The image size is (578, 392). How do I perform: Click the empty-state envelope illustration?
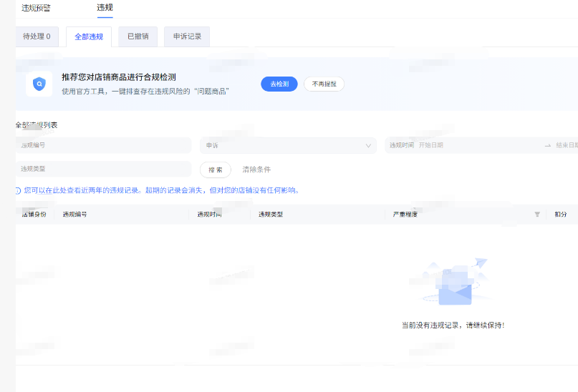(x=456, y=283)
